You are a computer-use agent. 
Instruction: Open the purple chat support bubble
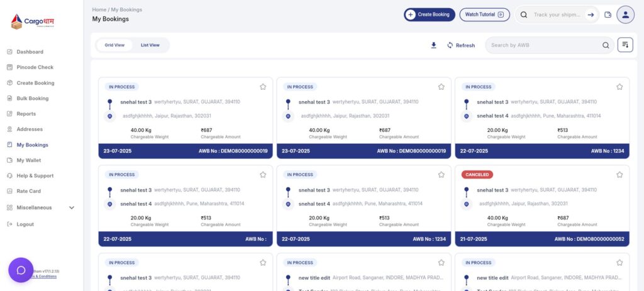coord(21,270)
